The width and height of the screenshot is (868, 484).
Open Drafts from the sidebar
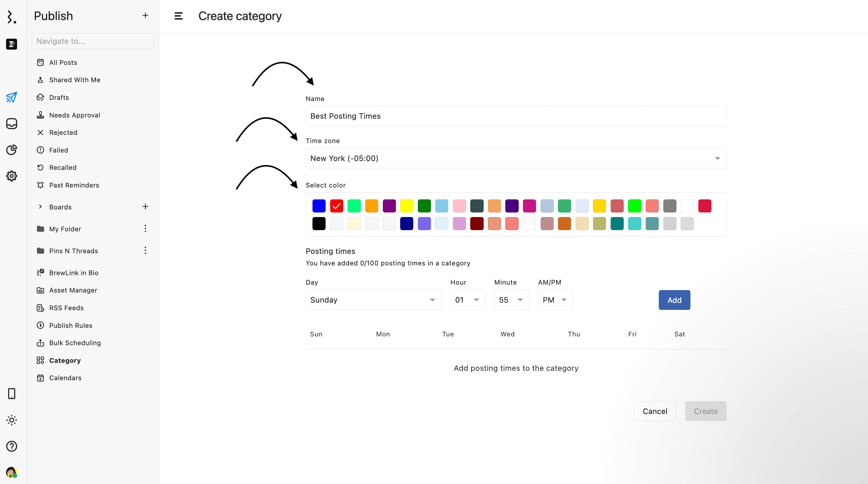coord(59,97)
